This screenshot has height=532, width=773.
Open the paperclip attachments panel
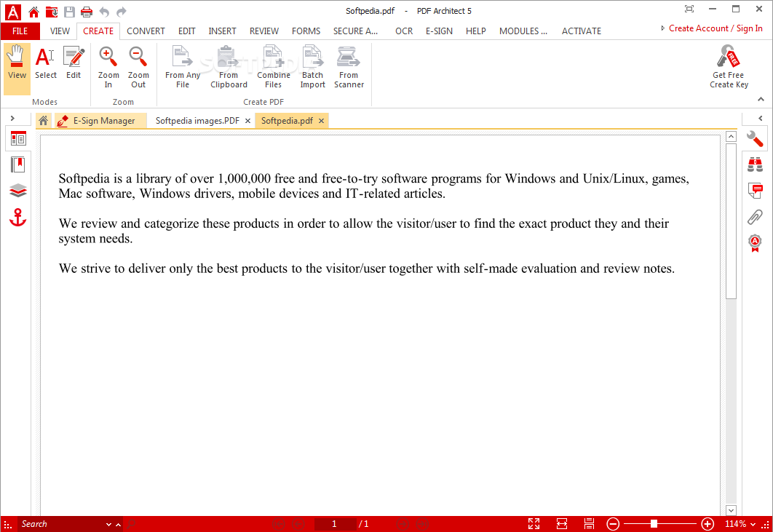coord(755,216)
